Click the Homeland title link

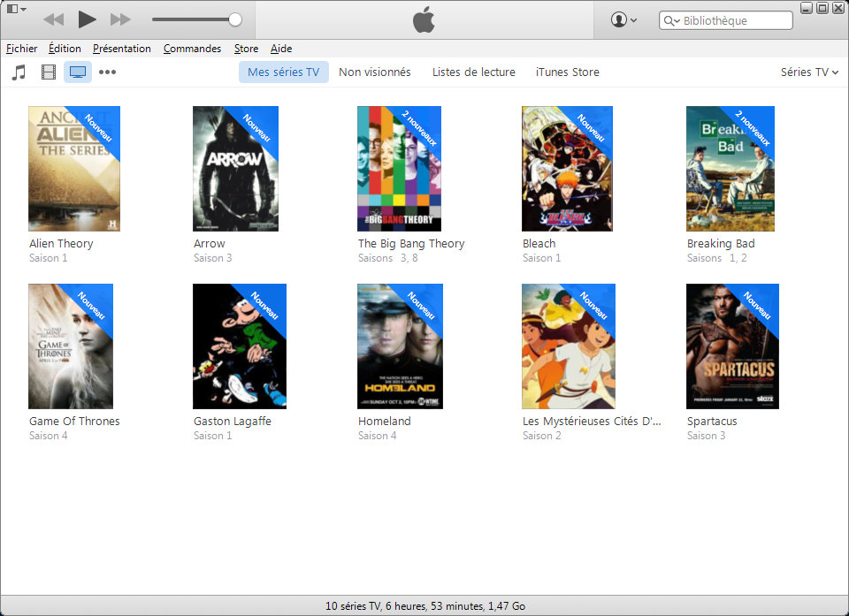click(384, 422)
